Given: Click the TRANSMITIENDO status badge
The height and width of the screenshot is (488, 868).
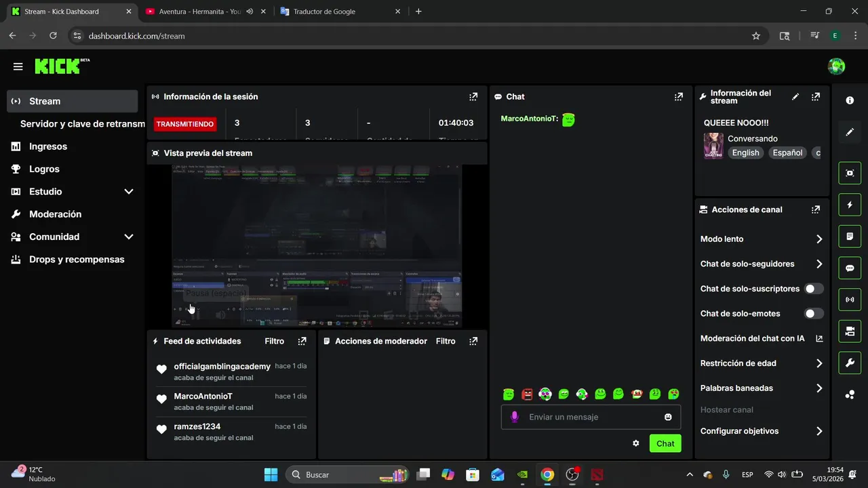Looking at the screenshot, I should click(185, 124).
